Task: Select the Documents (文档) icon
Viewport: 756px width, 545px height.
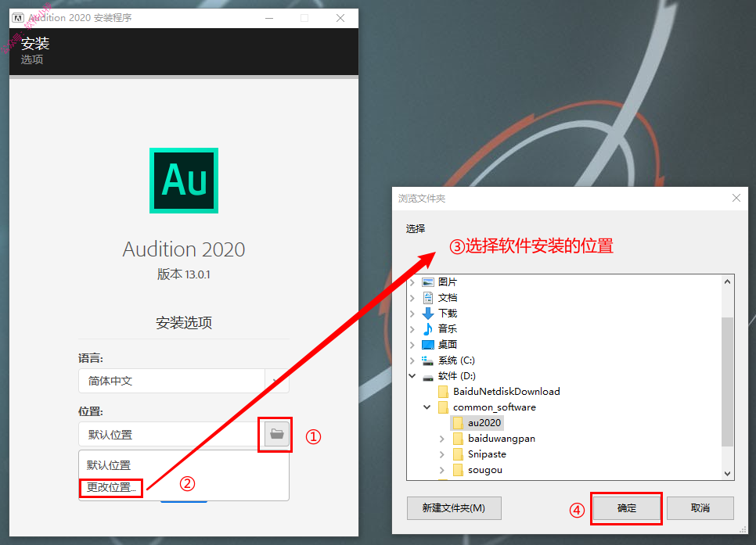Action: point(427,298)
